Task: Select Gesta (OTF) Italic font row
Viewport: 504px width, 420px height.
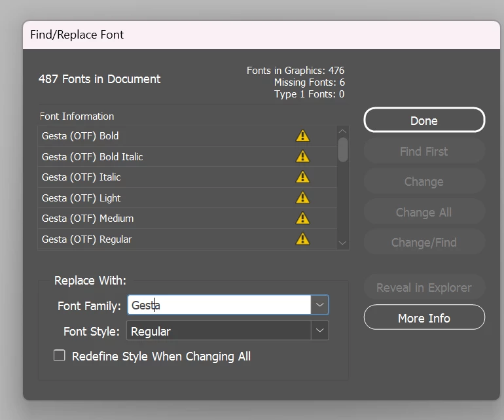Action: [x=187, y=177]
